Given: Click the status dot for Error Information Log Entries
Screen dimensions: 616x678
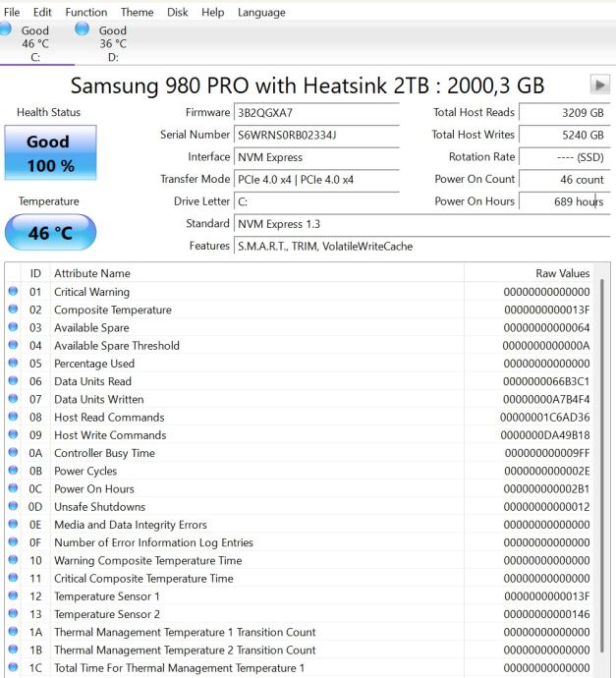Looking at the screenshot, I should pyautogui.click(x=13, y=541).
